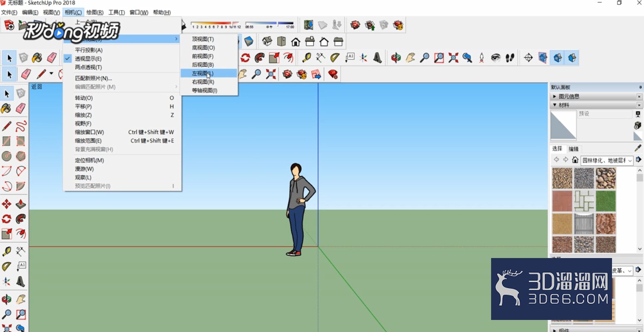
Task: Switch to the Front view house icon
Action: (296, 42)
